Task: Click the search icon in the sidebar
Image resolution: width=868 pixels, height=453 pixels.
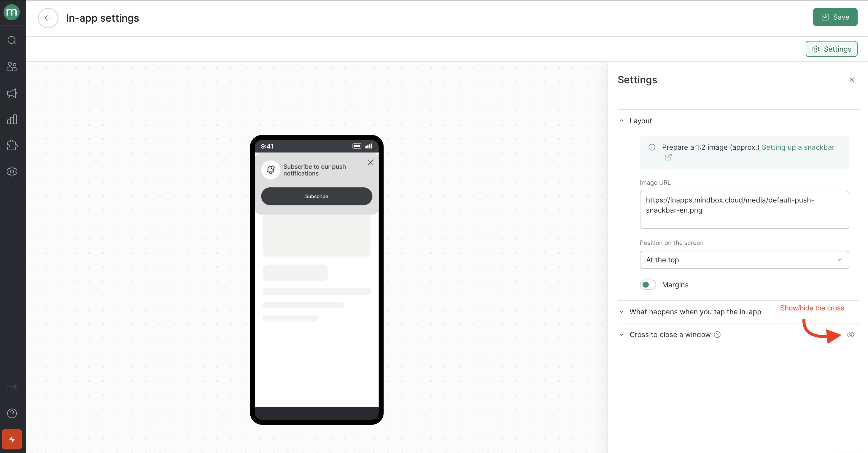Action: 12,41
